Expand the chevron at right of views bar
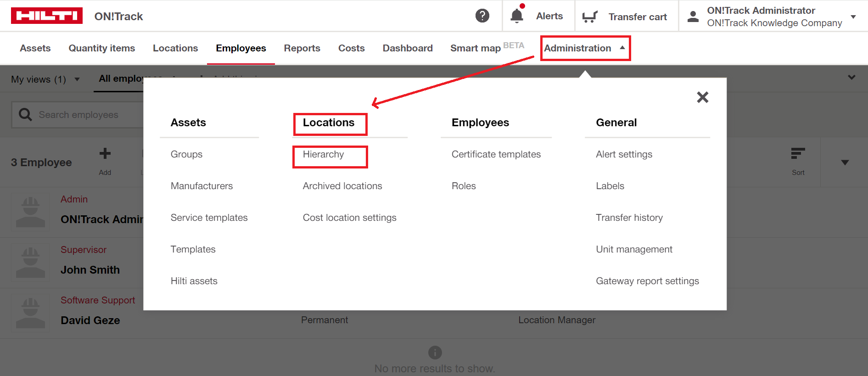Screen dimensions: 868x376 coord(851,78)
